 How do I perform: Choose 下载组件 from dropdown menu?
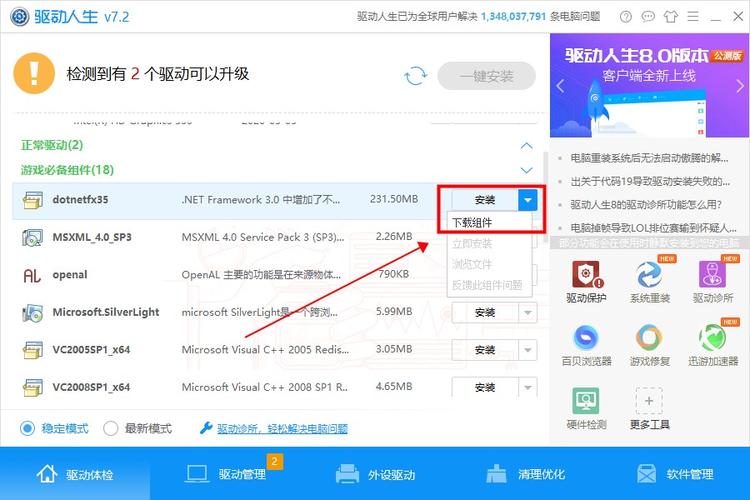click(x=489, y=222)
